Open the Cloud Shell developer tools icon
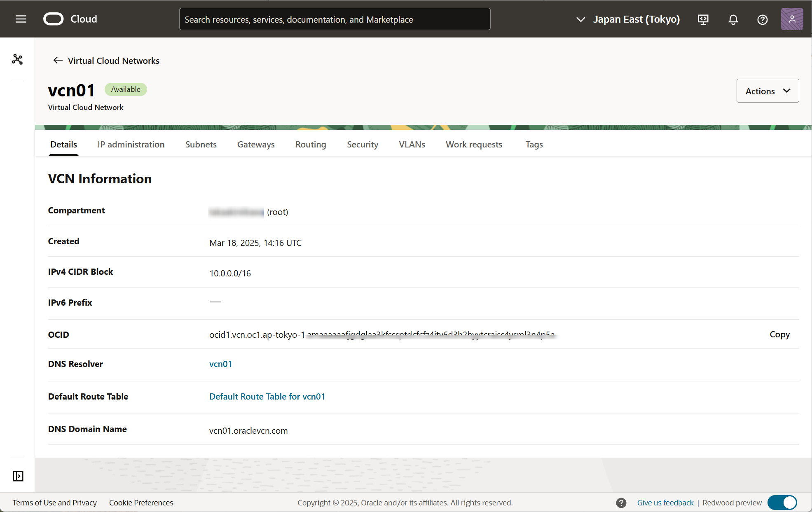This screenshot has width=812, height=512. pyautogui.click(x=703, y=19)
